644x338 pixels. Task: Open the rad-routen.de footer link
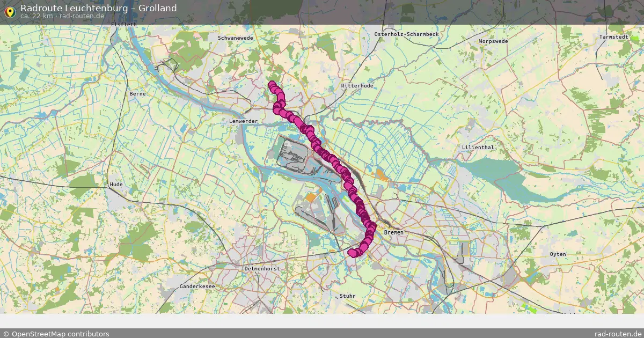point(618,334)
